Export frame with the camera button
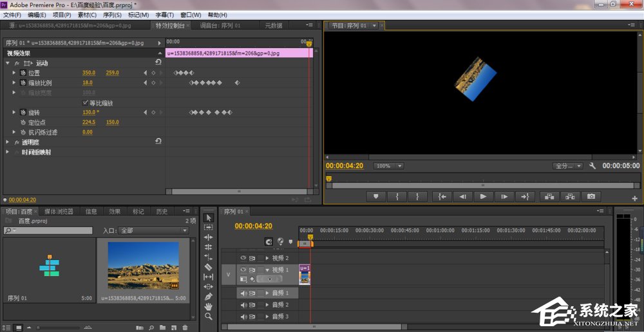The height and width of the screenshot is (332, 644). coord(591,197)
